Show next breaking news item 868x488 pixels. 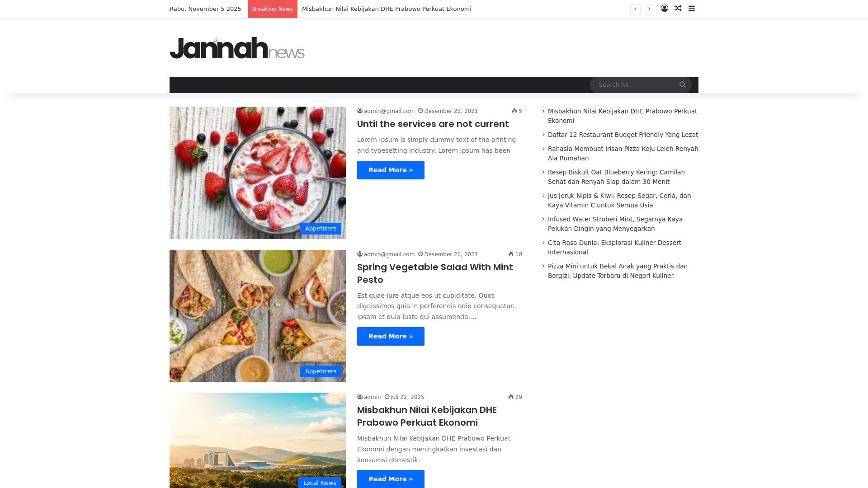[x=649, y=9]
